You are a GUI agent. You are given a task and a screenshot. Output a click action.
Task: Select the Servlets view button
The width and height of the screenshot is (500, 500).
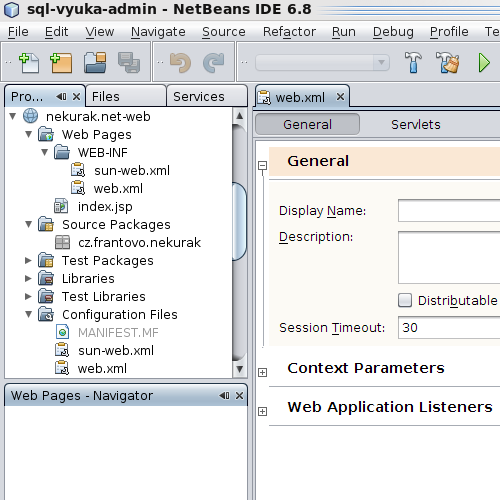pos(415,124)
